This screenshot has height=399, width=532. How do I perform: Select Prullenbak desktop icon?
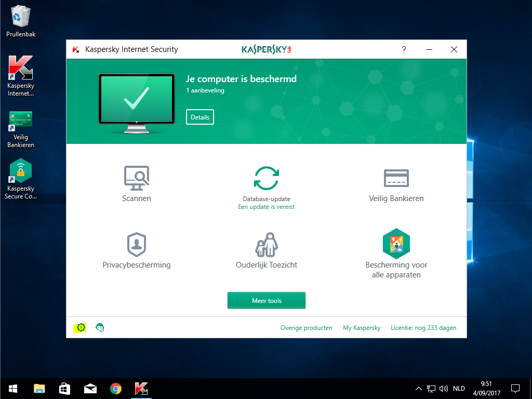pos(21,21)
